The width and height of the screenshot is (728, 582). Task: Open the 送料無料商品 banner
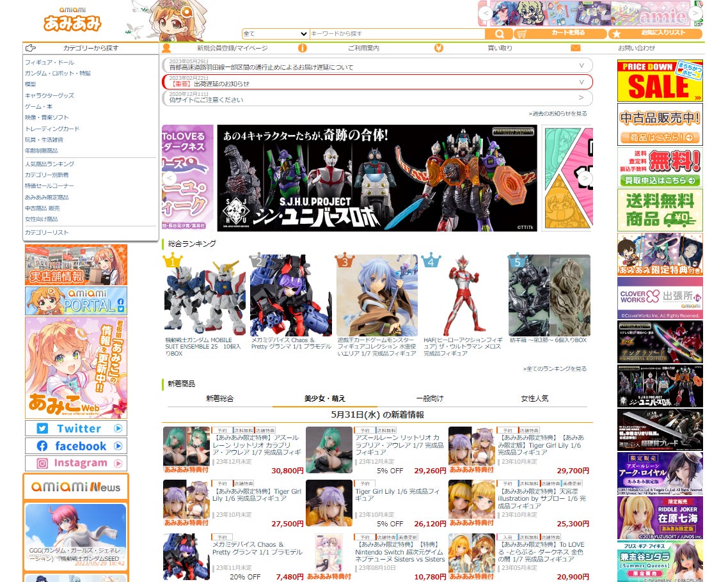[x=660, y=210]
